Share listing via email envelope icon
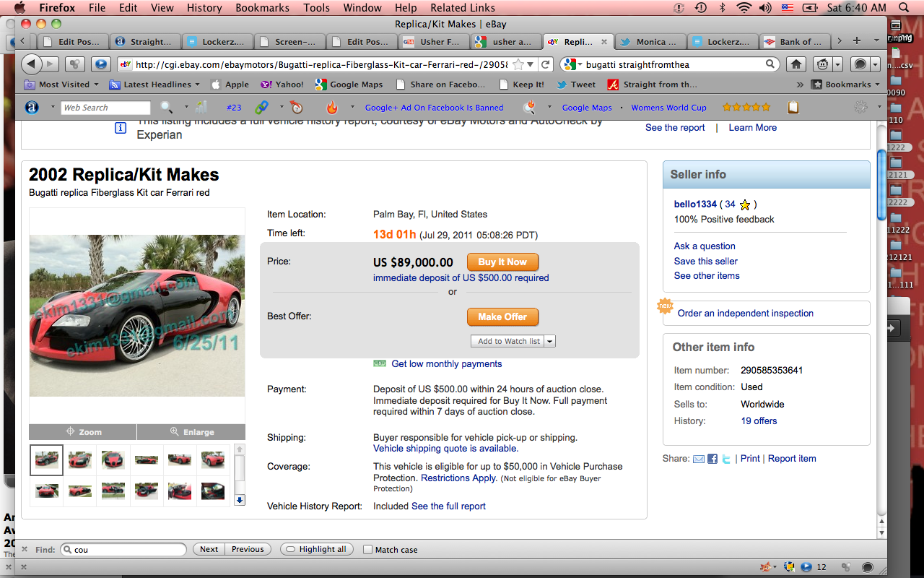Screen dimensions: 924x578 [698, 459]
